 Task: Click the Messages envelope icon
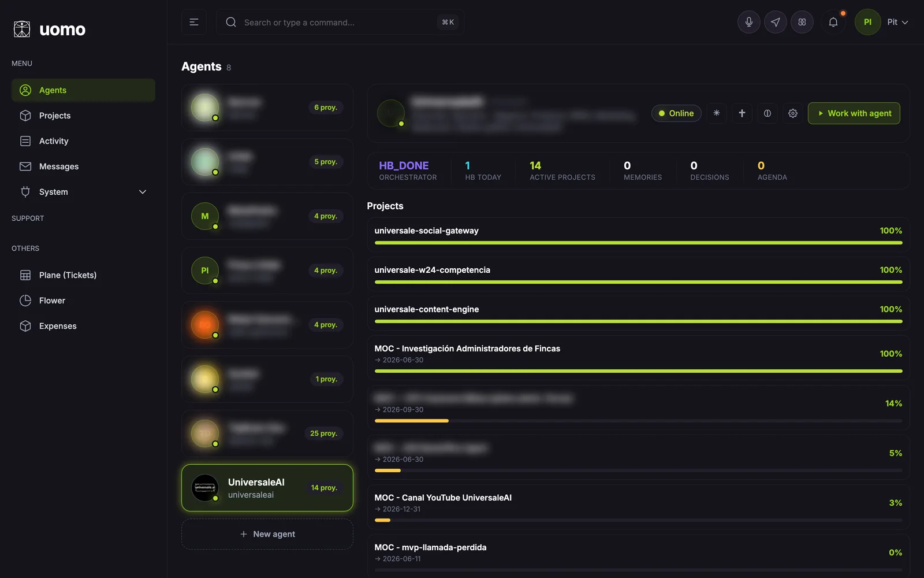point(25,166)
